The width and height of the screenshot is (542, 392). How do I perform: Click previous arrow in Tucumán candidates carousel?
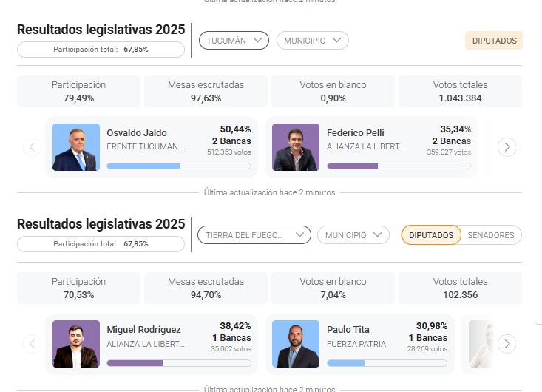point(32,147)
